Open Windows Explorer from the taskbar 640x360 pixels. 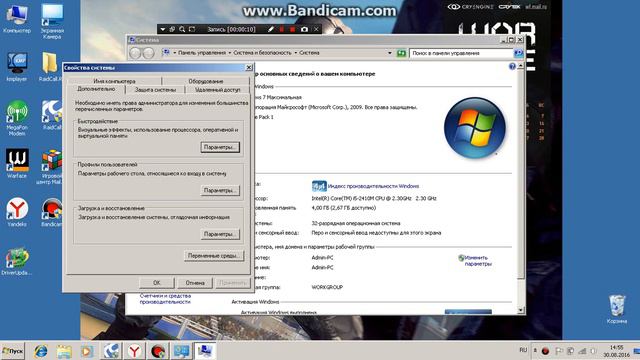(x=64, y=351)
